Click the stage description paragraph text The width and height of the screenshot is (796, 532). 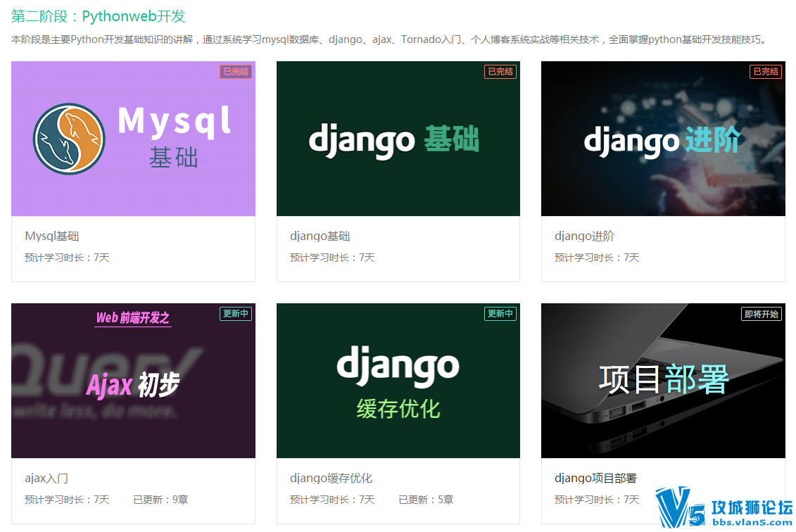pyautogui.click(x=390, y=39)
